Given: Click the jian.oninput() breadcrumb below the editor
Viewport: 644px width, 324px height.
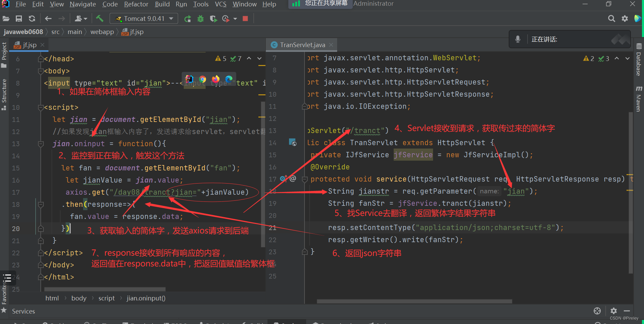Looking at the screenshot, I should pos(146,298).
